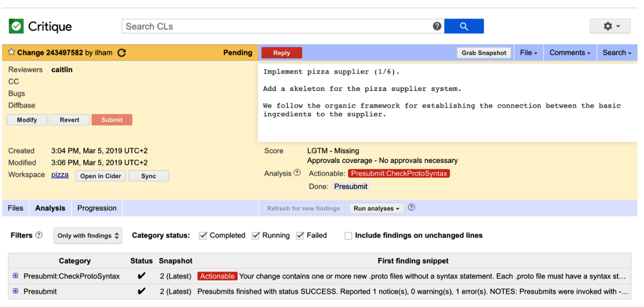
Task: Click the Presubmits finished with status SUCCESS snippet
Action: click(413, 291)
